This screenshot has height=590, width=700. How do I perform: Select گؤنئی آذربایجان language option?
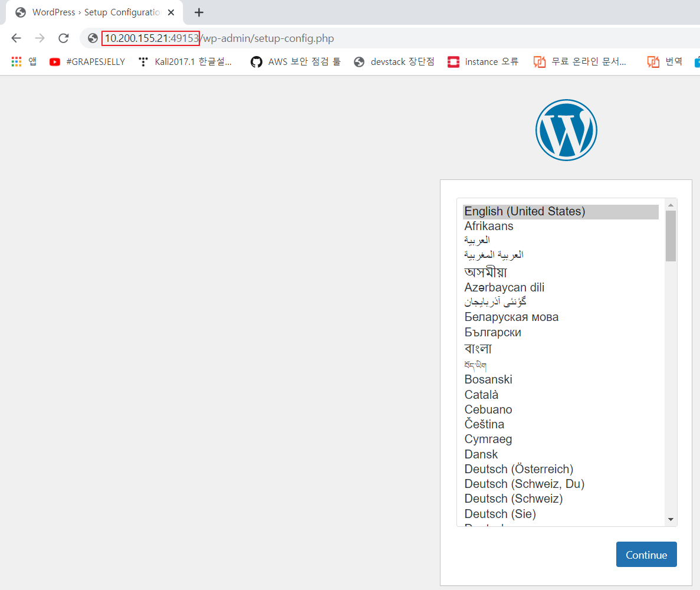coord(561,302)
